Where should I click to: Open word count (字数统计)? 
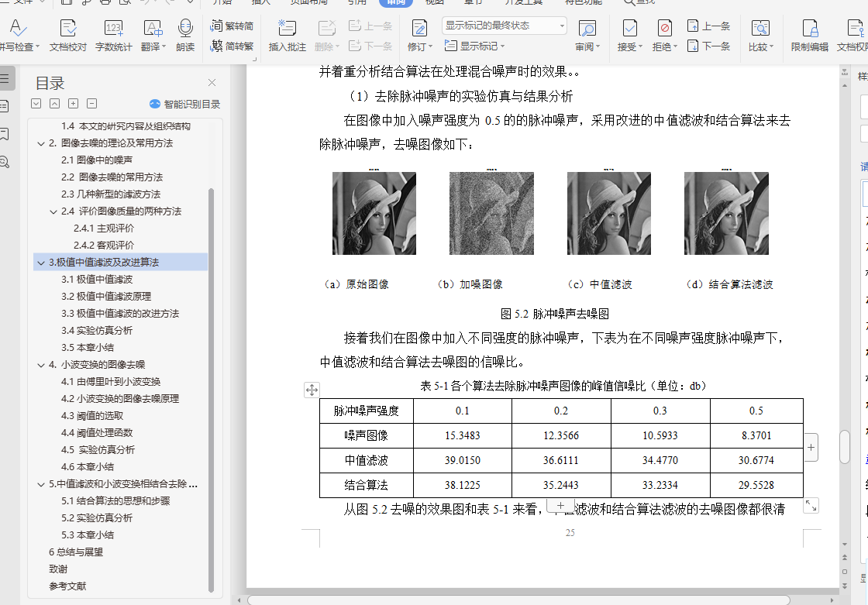(x=113, y=36)
